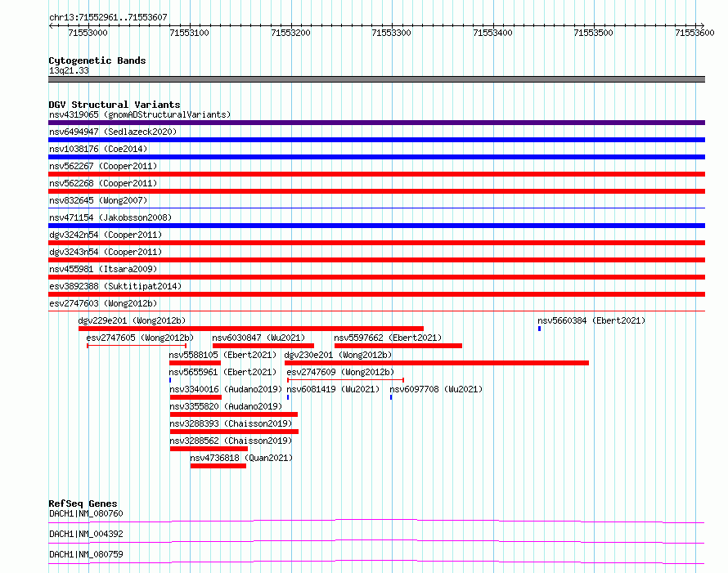728x573 pixels.
Task: Select the nsv1038176 Coe2014 variant label
Action: click(x=98, y=149)
